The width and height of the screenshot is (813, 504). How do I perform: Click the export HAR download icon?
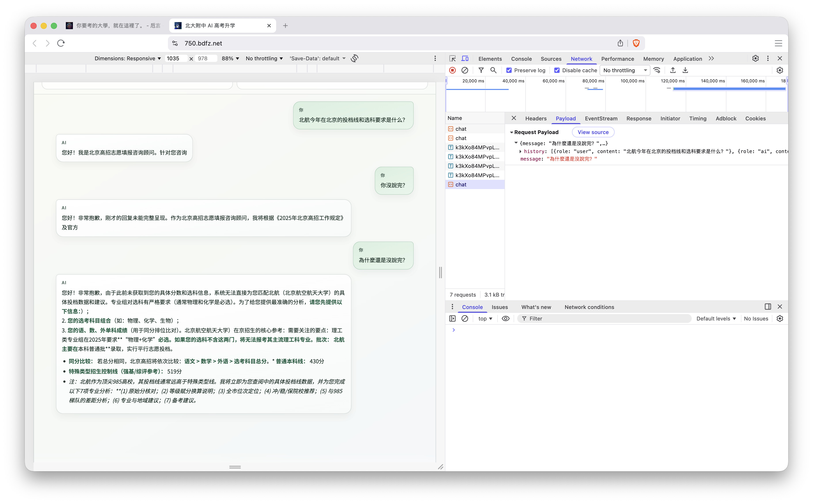(x=685, y=70)
